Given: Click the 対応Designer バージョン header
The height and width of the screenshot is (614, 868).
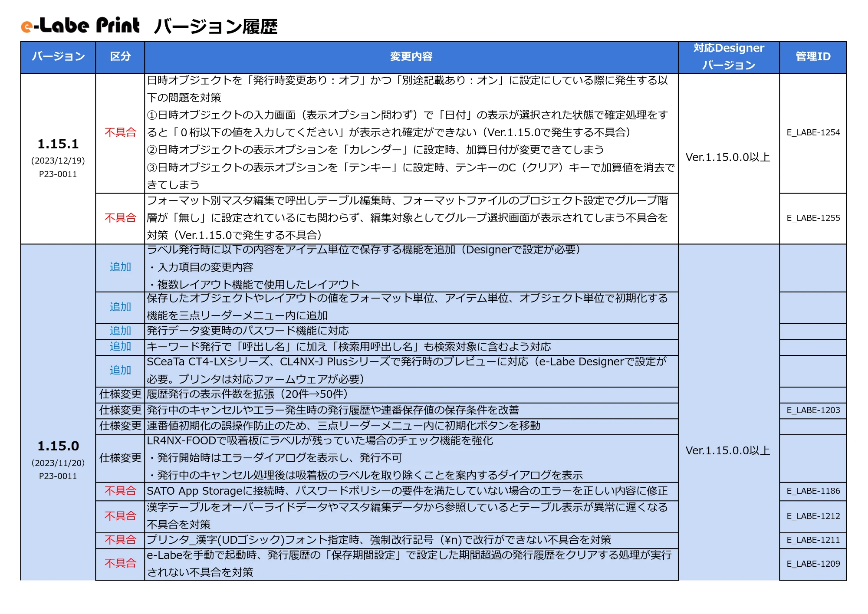Looking at the screenshot, I should (729, 57).
